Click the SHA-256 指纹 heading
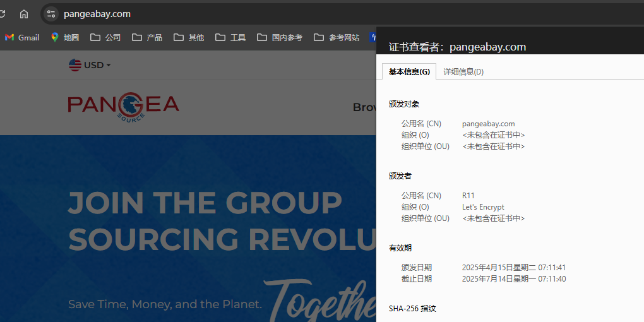The image size is (644, 322). pos(412,309)
